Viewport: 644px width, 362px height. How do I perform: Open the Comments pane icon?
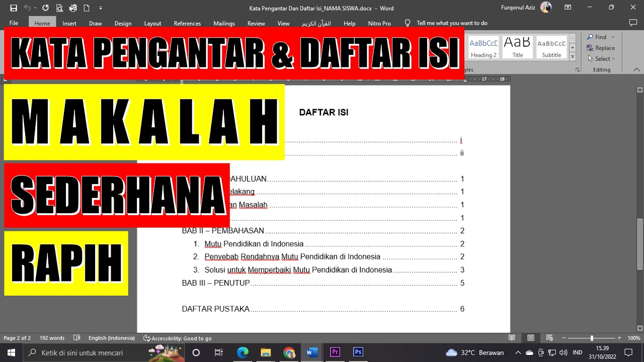pos(633,23)
